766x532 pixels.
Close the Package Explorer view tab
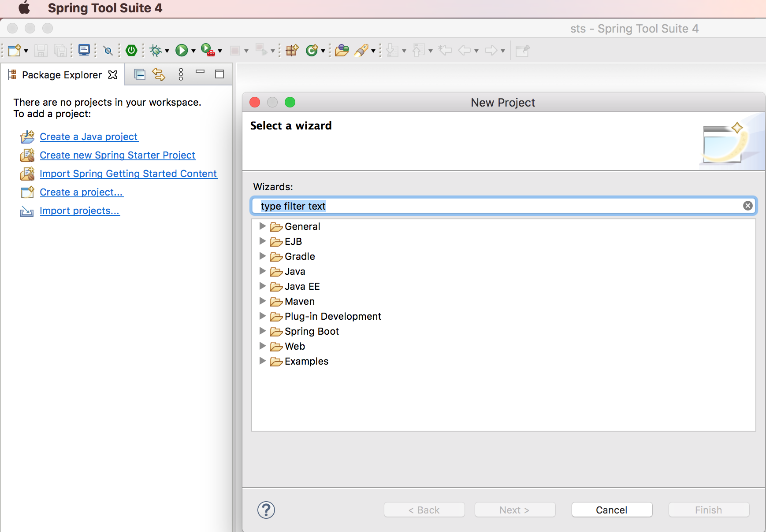113,75
